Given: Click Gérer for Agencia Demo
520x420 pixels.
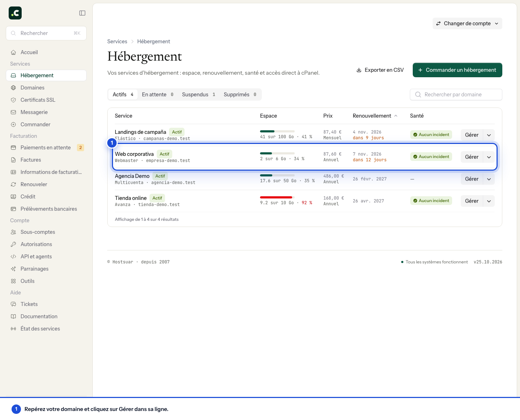Looking at the screenshot, I should pos(472,179).
